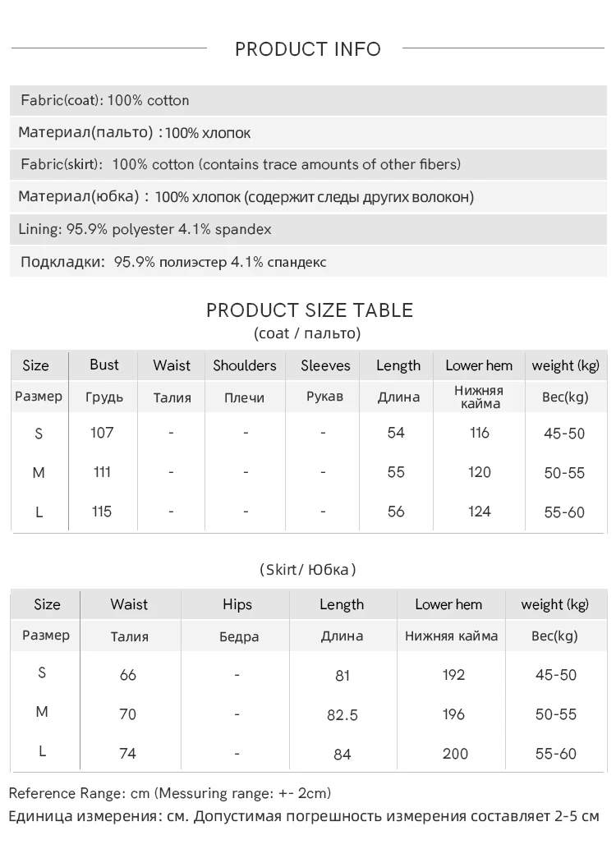Click the Sleeves column header
Screen dimensions: 616x849
(325, 366)
